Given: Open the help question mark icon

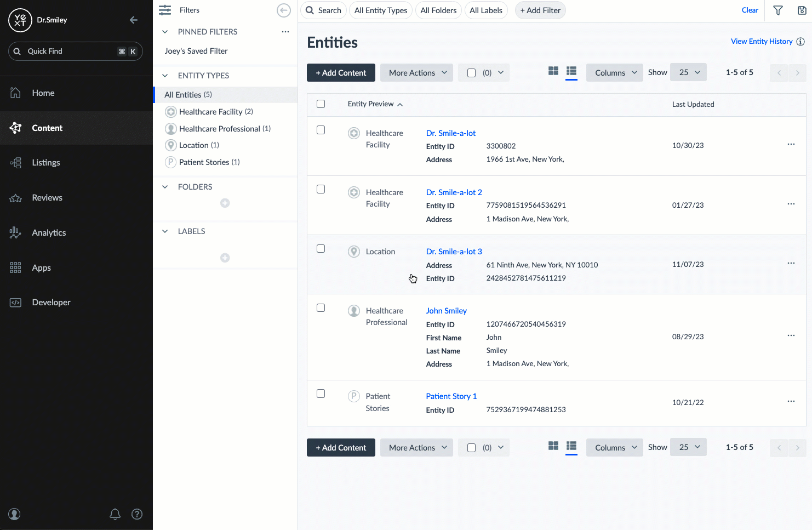Looking at the screenshot, I should [x=137, y=514].
